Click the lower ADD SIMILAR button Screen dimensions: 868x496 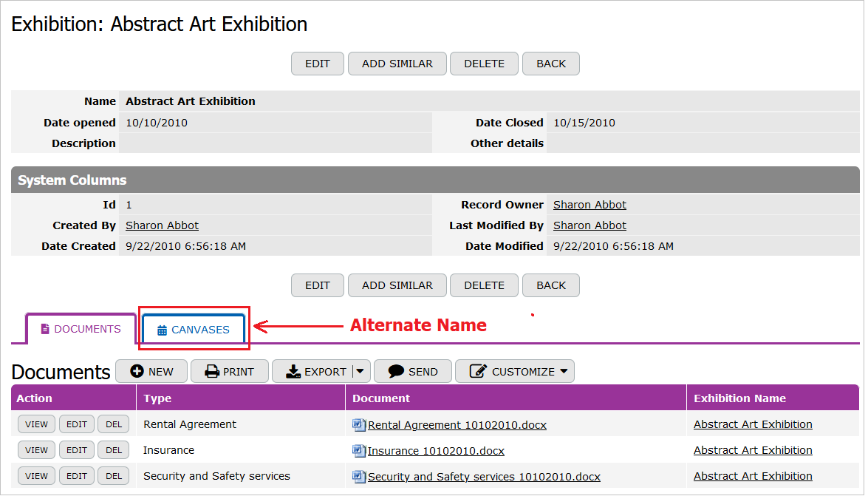(x=397, y=285)
